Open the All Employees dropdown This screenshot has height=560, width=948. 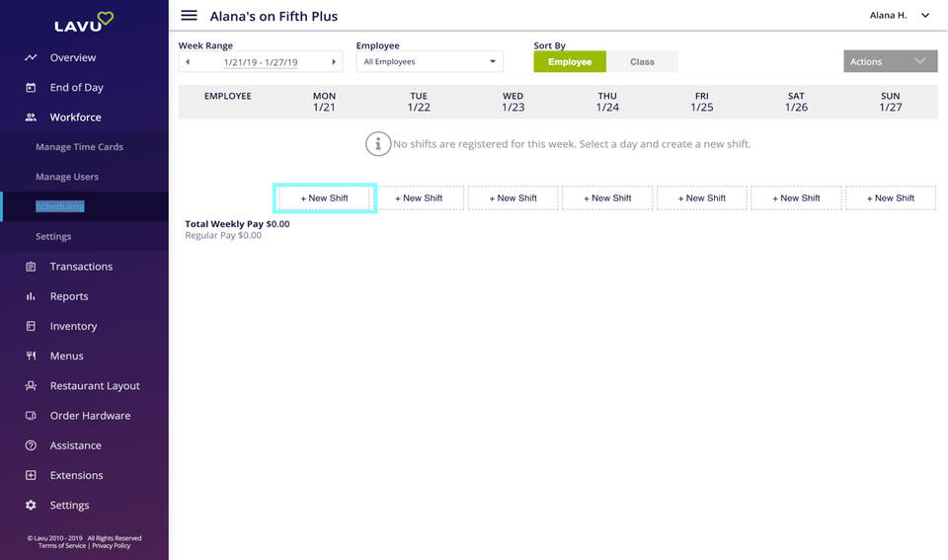coord(430,62)
